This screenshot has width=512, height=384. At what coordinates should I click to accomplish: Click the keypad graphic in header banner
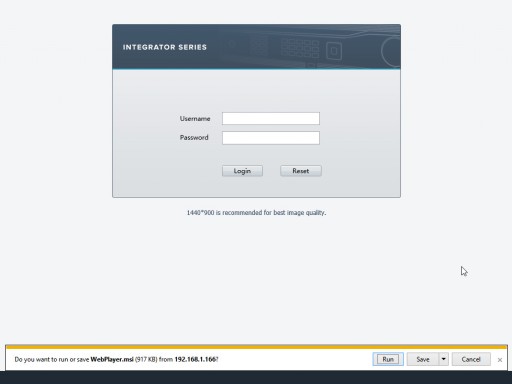(x=300, y=48)
